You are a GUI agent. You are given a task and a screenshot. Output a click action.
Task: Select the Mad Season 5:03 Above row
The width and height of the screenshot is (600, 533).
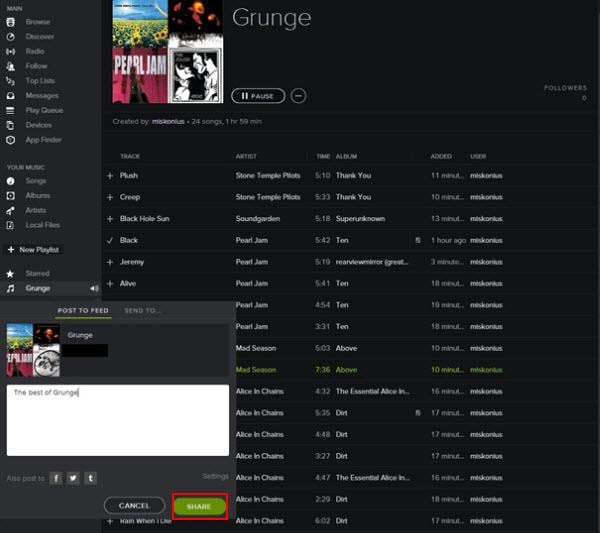pos(369,348)
